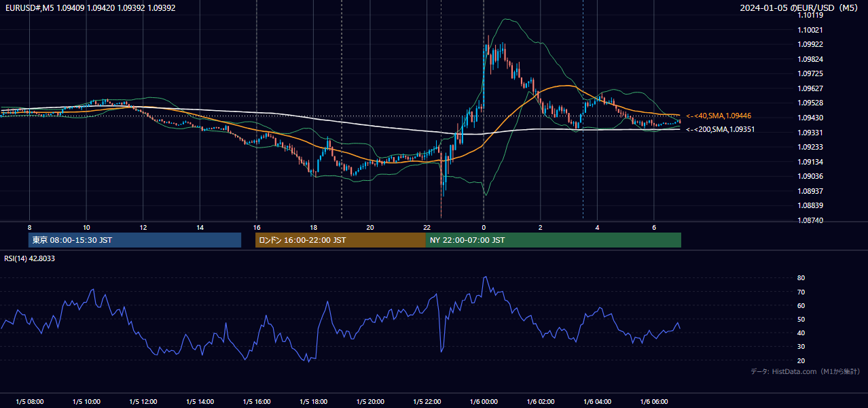Click price level 1.09430 on axis
The image size is (868, 408).
click(810, 118)
